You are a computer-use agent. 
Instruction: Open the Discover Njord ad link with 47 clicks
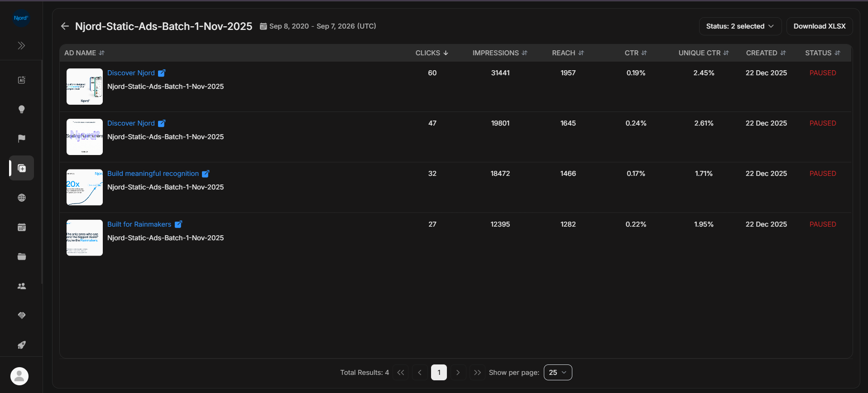pos(131,123)
